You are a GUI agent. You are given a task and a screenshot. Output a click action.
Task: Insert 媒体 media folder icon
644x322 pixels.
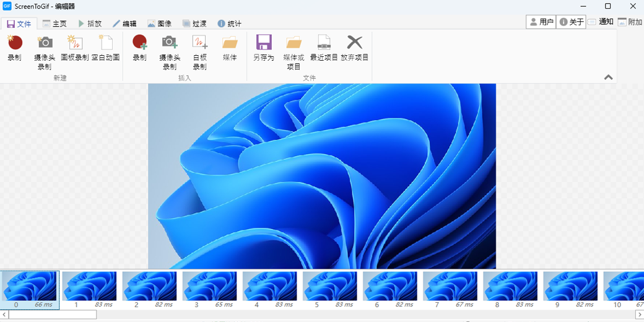pyautogui.click(x=230, y=48)
